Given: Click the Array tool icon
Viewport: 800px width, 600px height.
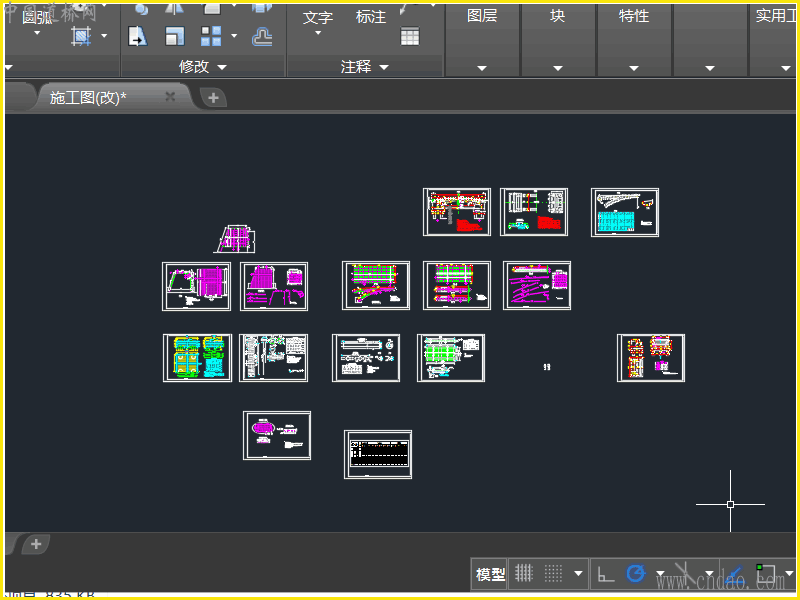Looking at the screenshot, I should [211, 37].
